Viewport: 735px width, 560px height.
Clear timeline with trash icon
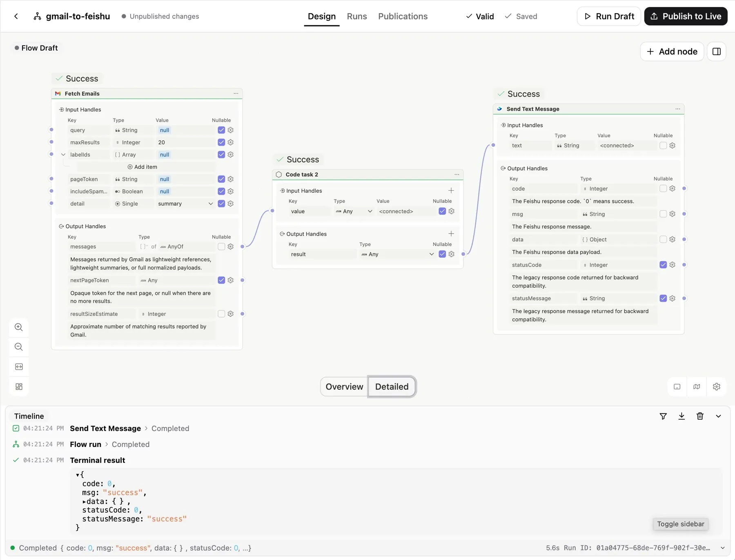pyautogui.click(x=700, y=416)
